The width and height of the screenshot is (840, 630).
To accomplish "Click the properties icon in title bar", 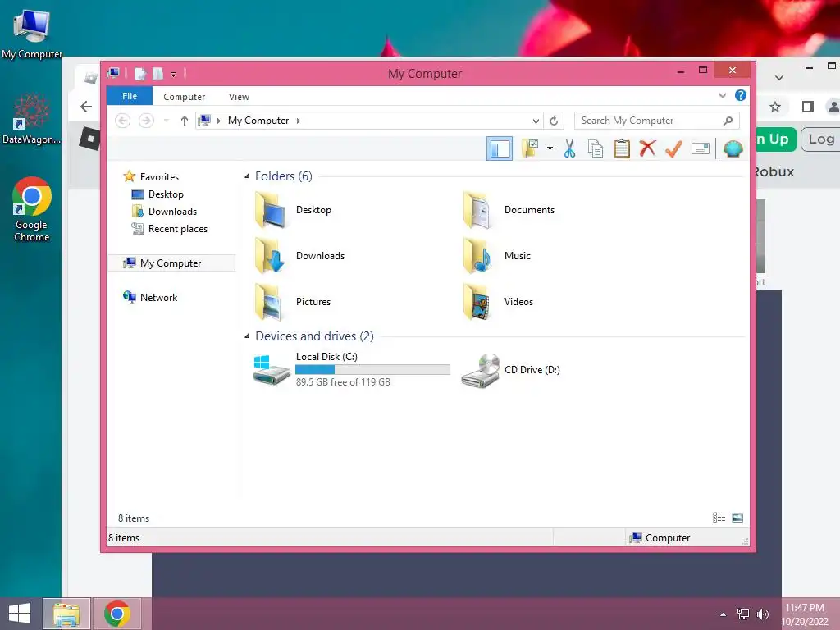I will point(140,73).
